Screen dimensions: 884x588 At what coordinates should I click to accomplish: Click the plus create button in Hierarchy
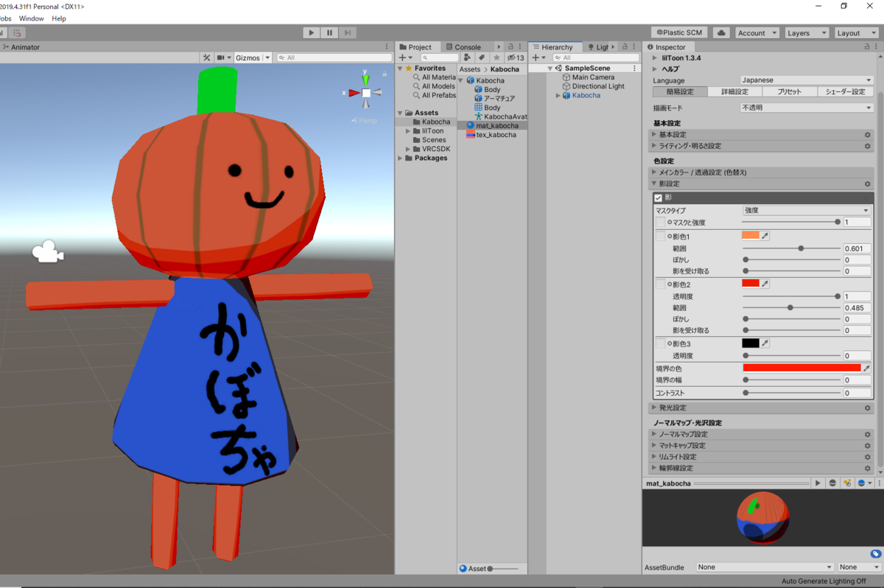tap(538, 57)
